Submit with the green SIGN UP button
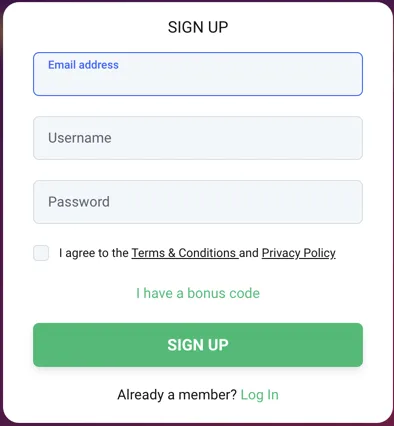 pyautogui.click(x=198, y=345)
